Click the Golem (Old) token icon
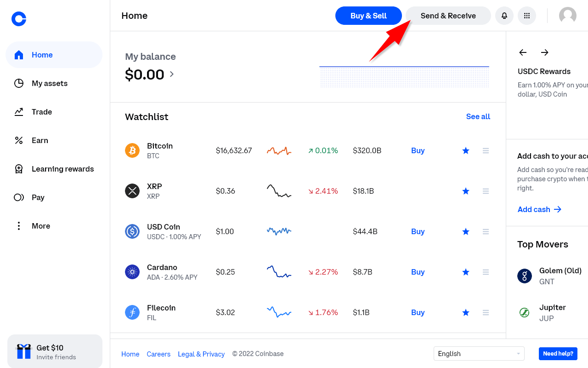 tap(525, 276)
